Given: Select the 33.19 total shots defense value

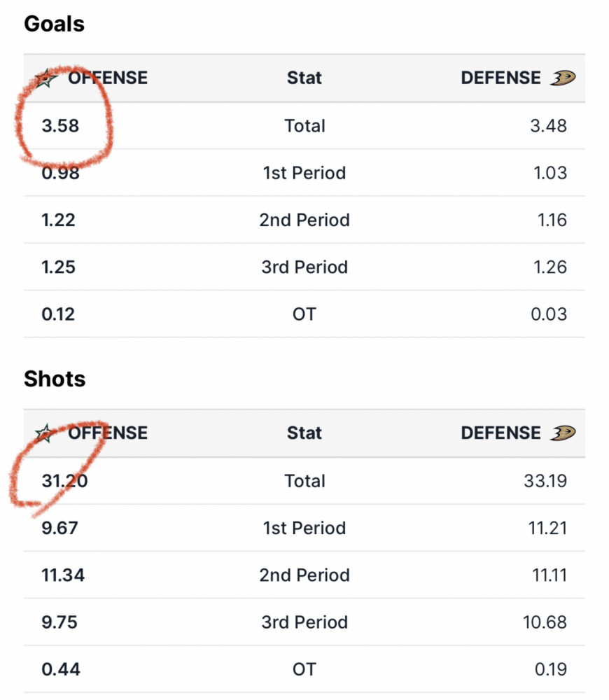Looking at the screenshot, I should coord(545,481).
